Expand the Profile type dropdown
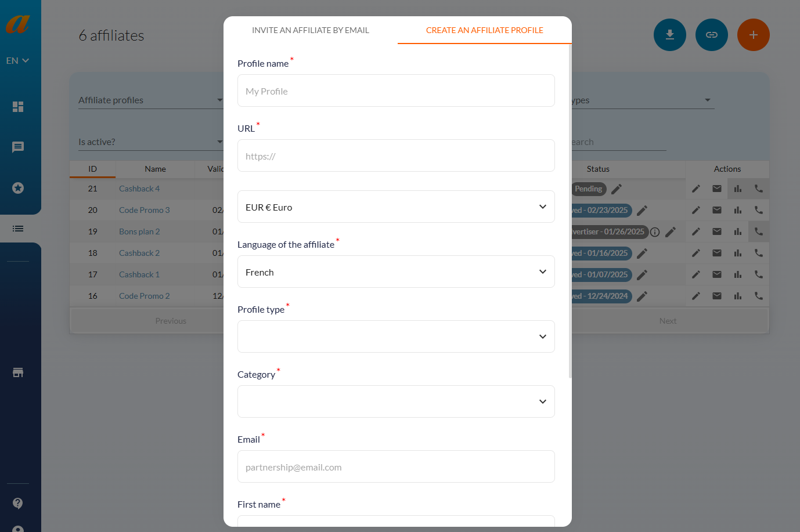The width and height of the screenshot is (800, 532). pos(396,337)
